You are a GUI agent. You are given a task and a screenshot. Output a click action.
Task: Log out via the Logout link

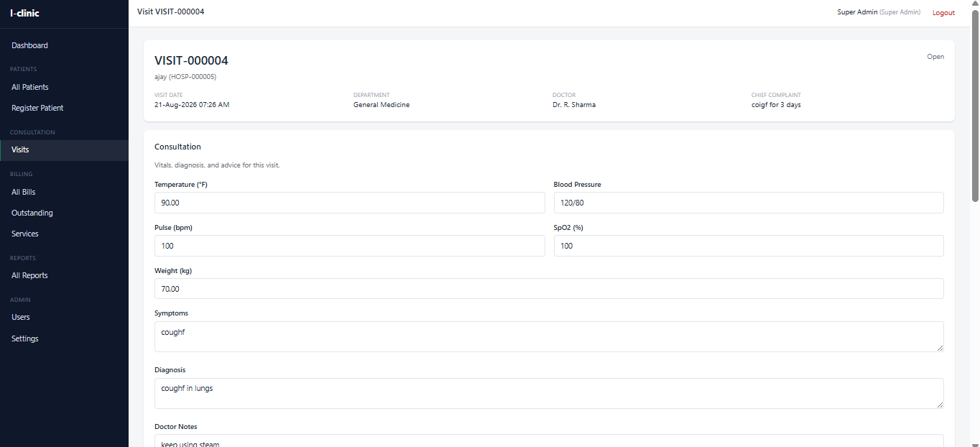[943, 13]
